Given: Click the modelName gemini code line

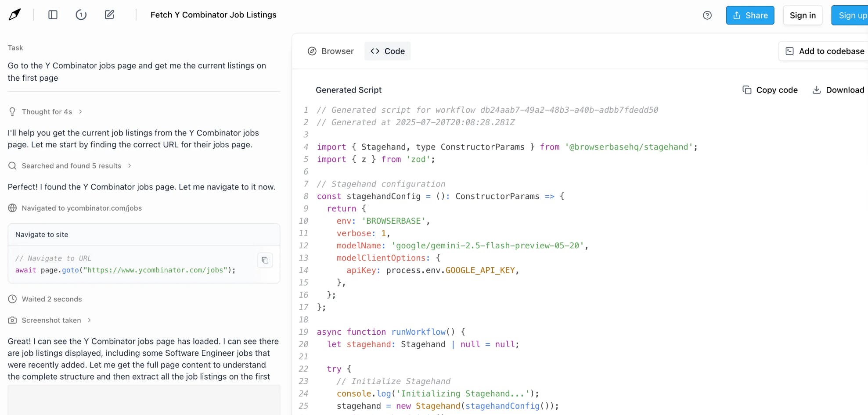Looking at the screenshot, I should [462, 246].
